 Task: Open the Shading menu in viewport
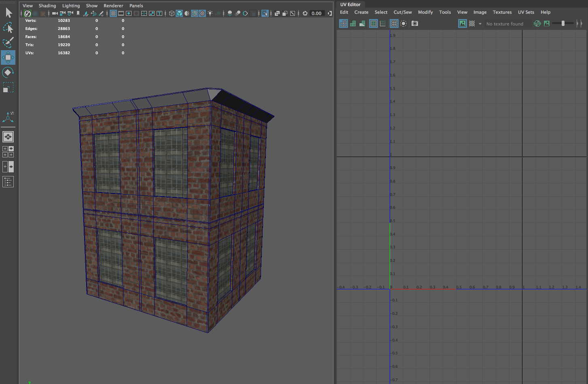pyautogui.click(x=47, y=6)
